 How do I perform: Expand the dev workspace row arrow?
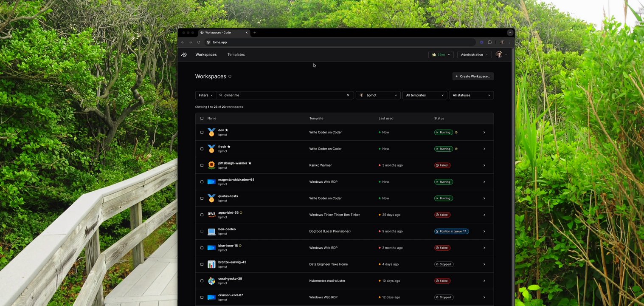click(x=484, y=132)
